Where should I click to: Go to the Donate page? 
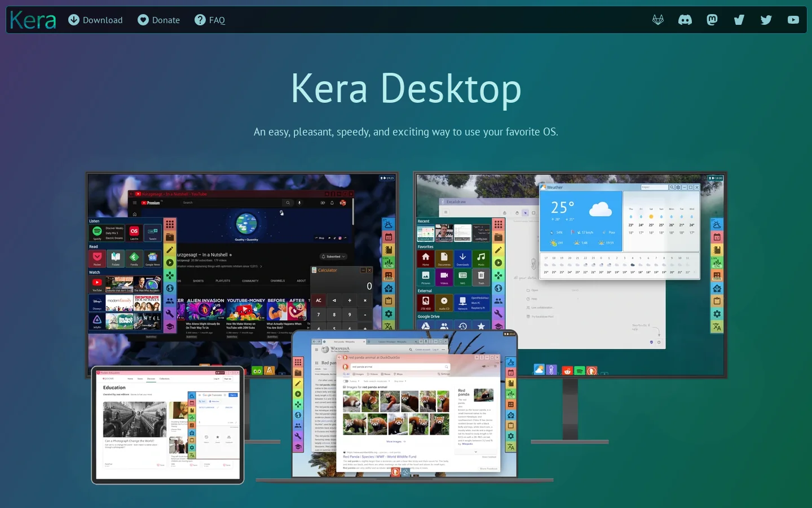click(159, 20)
